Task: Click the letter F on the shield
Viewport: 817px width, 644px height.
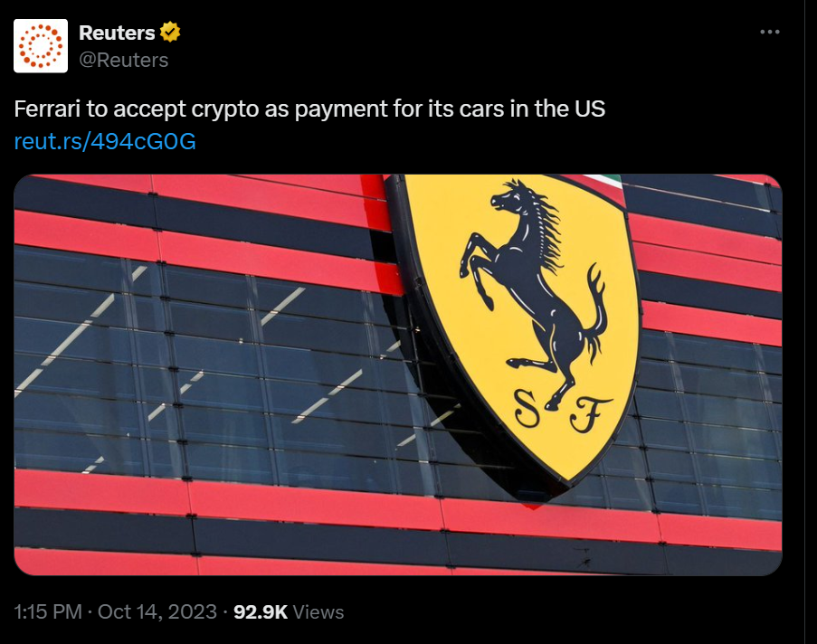Action: click(589, 415)
